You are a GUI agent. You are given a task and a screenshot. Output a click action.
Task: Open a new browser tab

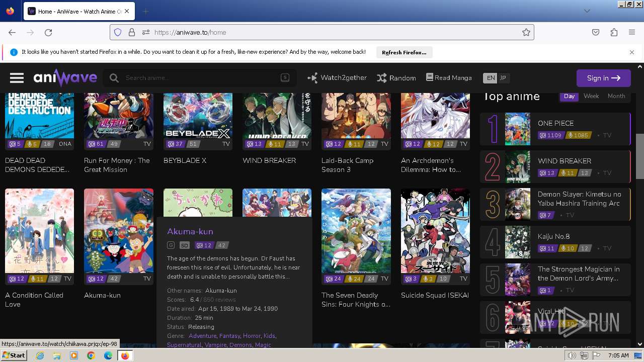point(146,11)
